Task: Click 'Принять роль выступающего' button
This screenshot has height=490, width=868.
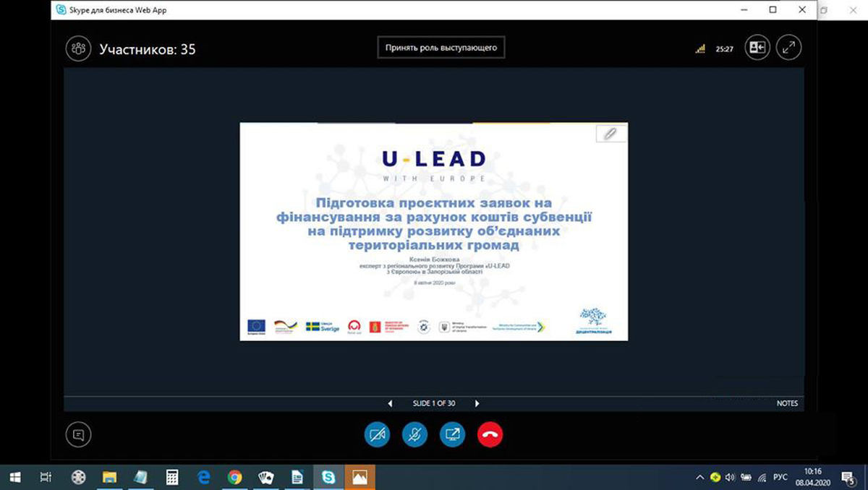Action: tap(441, 48)
